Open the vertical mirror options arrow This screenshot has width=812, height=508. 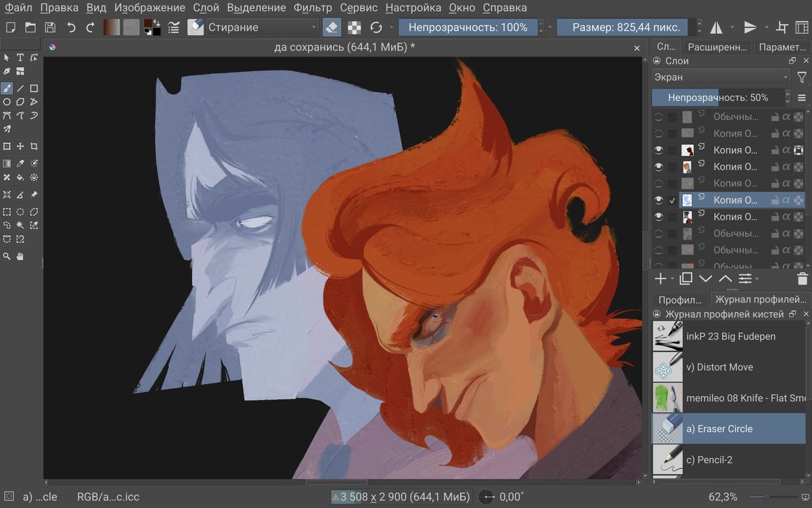(x=767, y=28)
